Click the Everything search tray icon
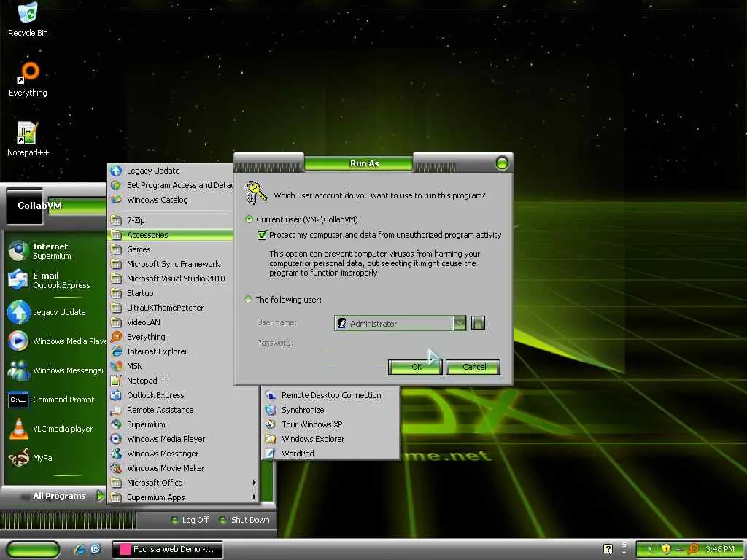 pos(694,549)
